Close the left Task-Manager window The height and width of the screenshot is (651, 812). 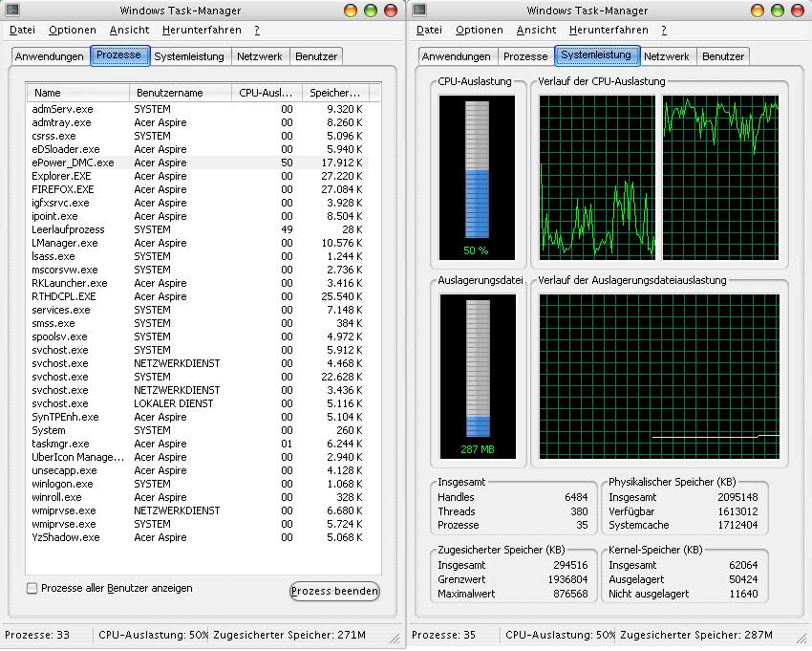click(x=391, y=11)
